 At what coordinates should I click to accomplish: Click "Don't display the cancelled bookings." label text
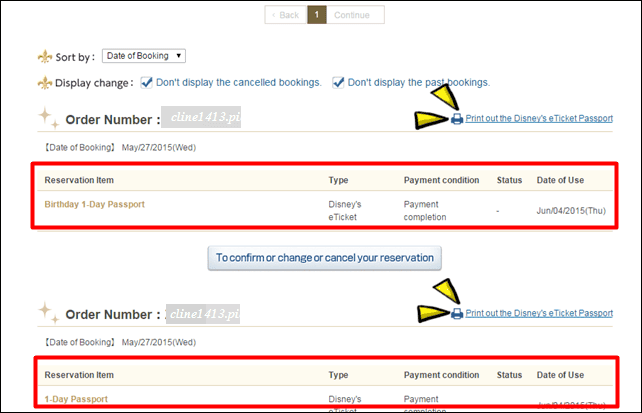239,82
